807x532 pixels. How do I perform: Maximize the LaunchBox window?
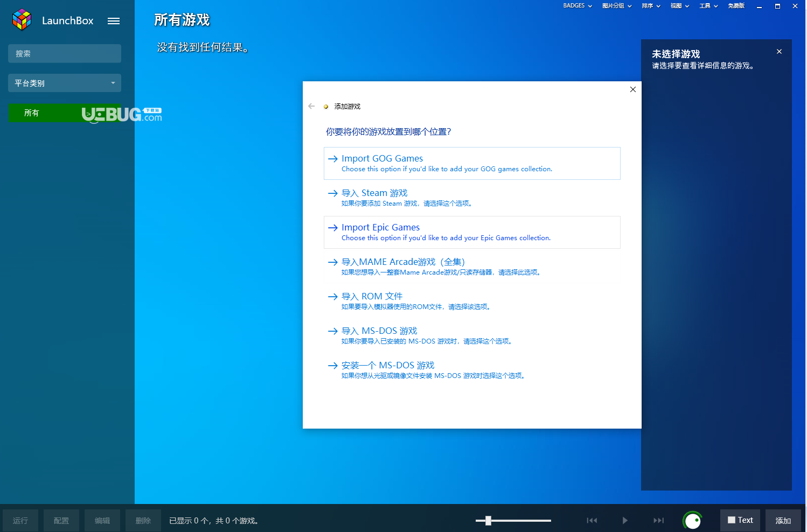point(777,6)
